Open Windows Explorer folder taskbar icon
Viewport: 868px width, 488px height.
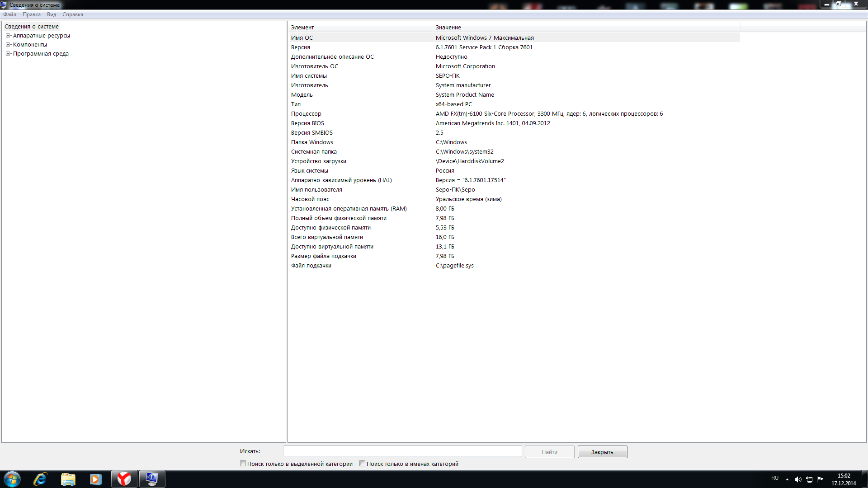pos(68,479)
